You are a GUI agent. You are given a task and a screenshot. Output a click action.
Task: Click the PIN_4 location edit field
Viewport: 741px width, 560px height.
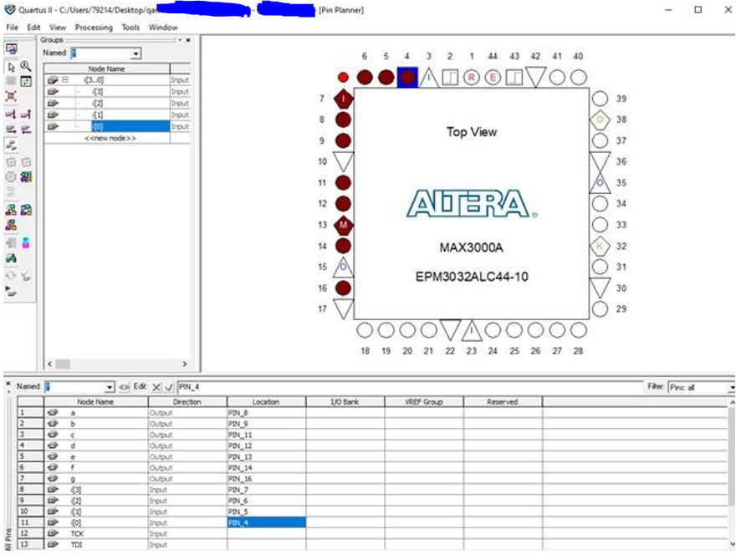pos(409,387)
